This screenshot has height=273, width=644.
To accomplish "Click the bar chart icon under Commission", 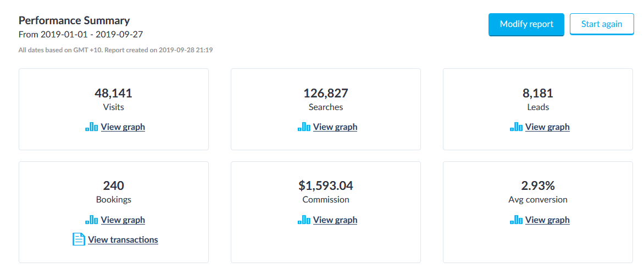I will tap(304, 220).
